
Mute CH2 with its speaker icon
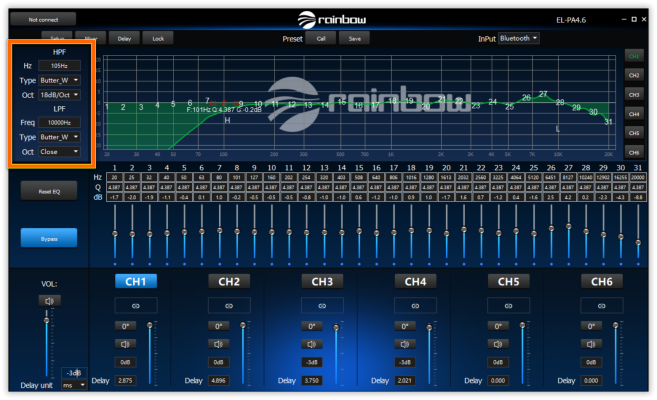point(218,344)
